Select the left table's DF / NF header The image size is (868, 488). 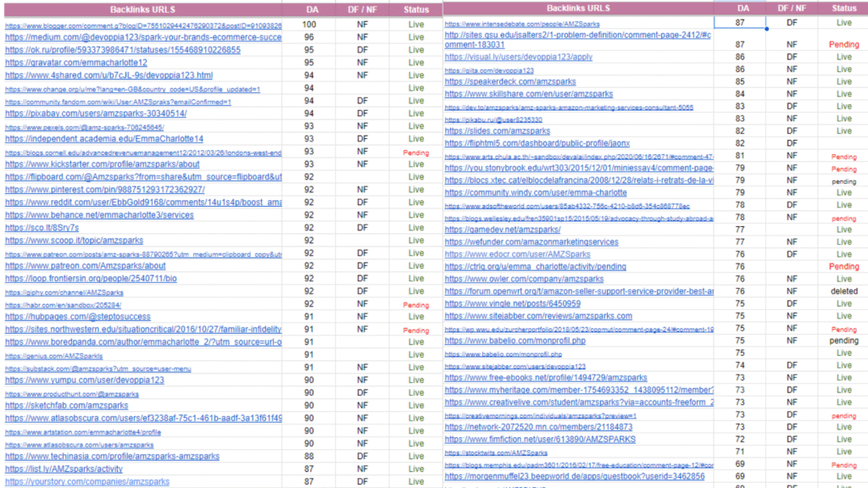tap(363, 10)
